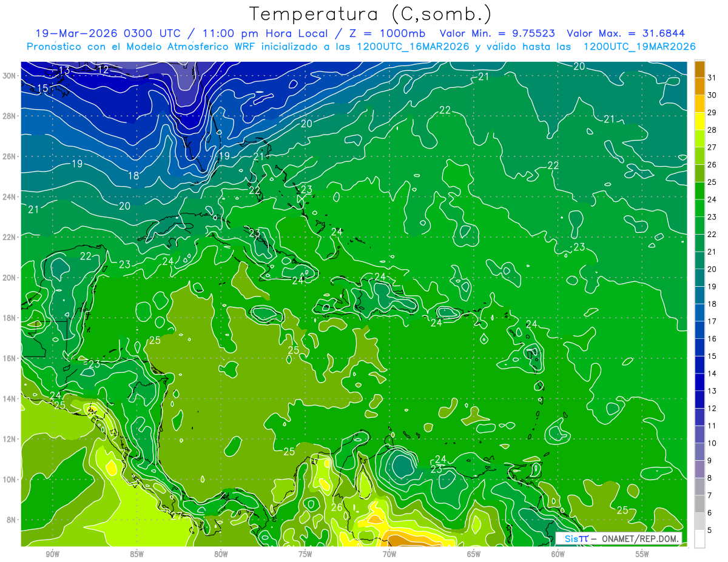Click the latitude axis label "10N"
Screen dimensions: 728x562
coord(9,480)
